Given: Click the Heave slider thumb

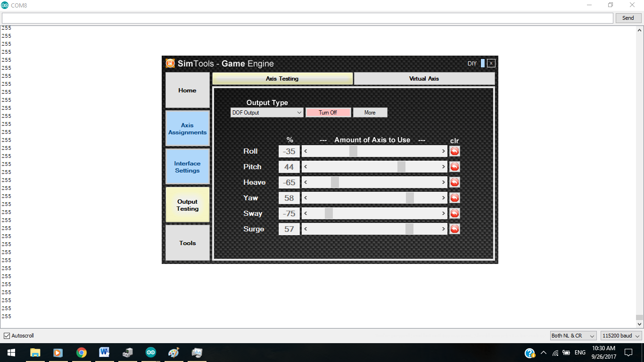Looking at the screenshot, I should pyautogui.click(x=335, y=182).
